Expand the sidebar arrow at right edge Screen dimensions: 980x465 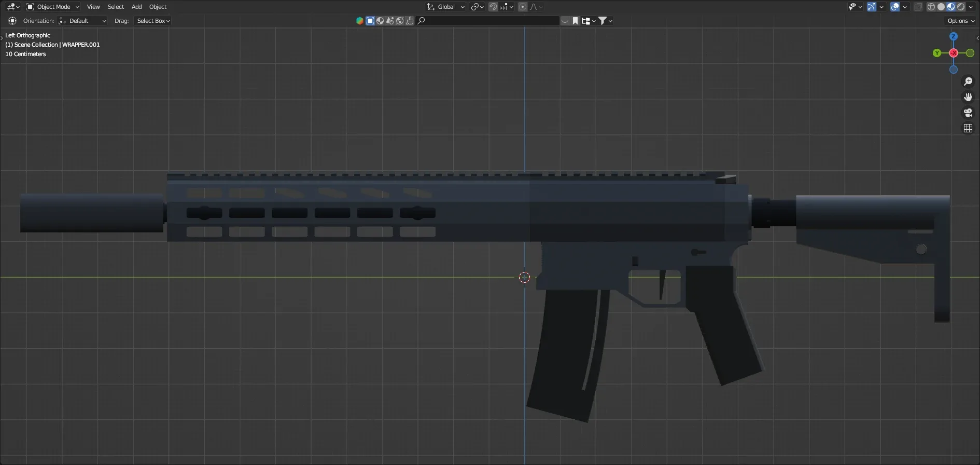click(977, 38)
